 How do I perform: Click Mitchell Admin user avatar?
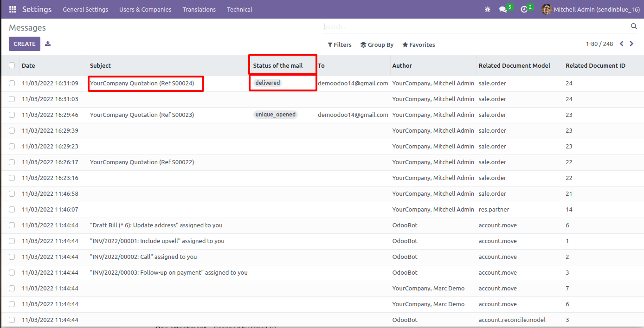[547, 9]
